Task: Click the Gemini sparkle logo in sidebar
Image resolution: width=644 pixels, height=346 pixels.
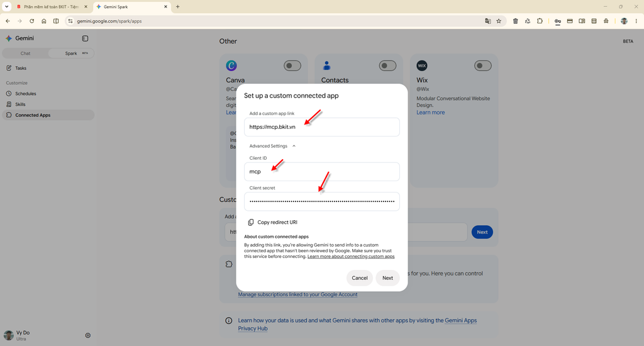Action: pyautogui.click(x=8, y=38)
